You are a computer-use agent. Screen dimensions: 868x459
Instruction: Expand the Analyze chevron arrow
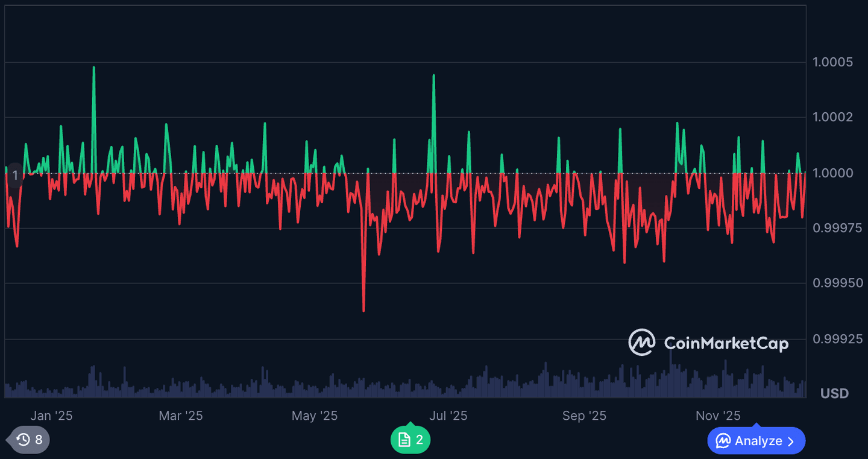(x=791, y=441)
